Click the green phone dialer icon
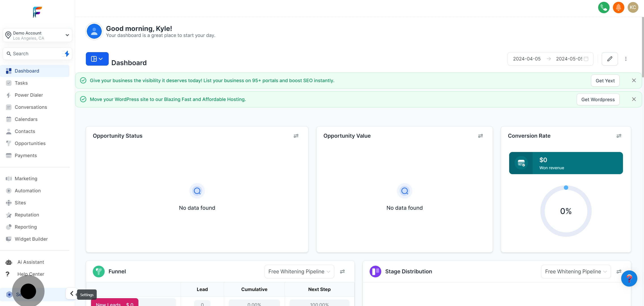The height and width of the screenshot is (306, 644). tap(604, 8)
